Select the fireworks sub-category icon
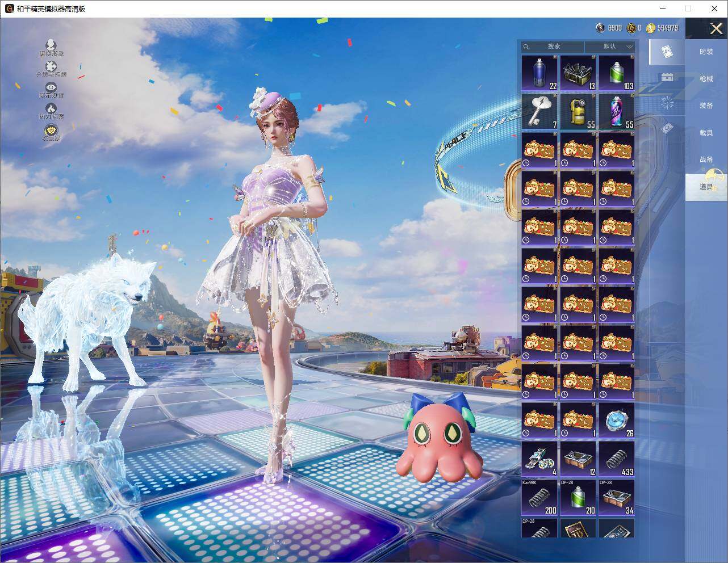Viewport: 728px width, 563px height. (667, 103)
